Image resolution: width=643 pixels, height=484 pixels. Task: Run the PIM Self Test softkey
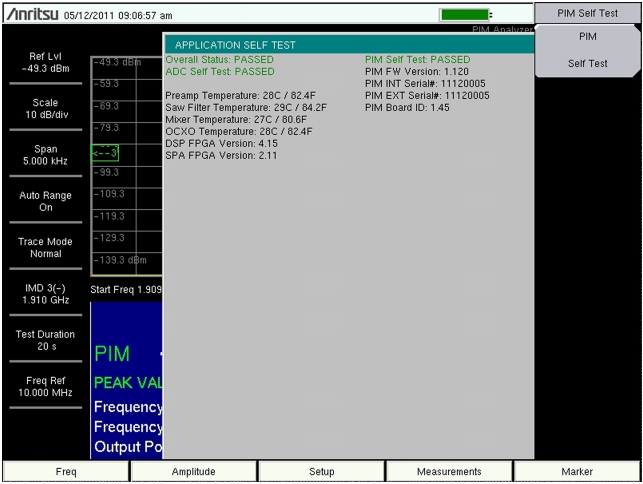pyautogui.click(x=587, y=50)
